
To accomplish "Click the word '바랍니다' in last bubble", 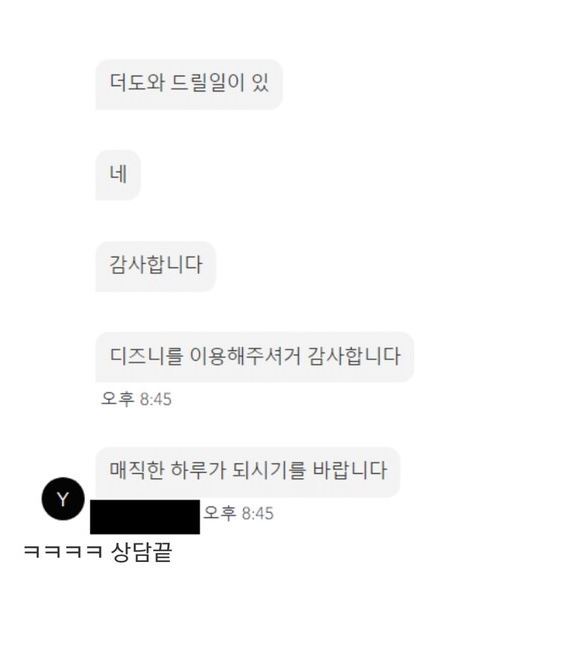I will pyautogui.click(x=350, y=470).
